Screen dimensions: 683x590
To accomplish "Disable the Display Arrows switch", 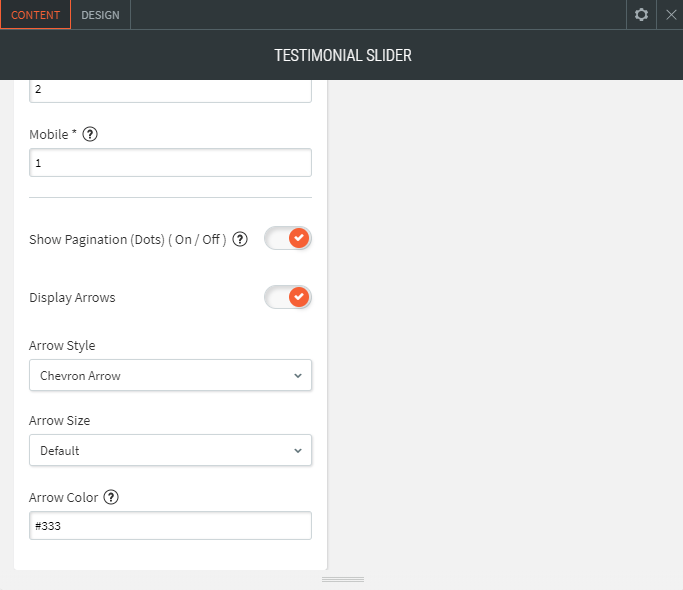I will click(x=288, y=298).
